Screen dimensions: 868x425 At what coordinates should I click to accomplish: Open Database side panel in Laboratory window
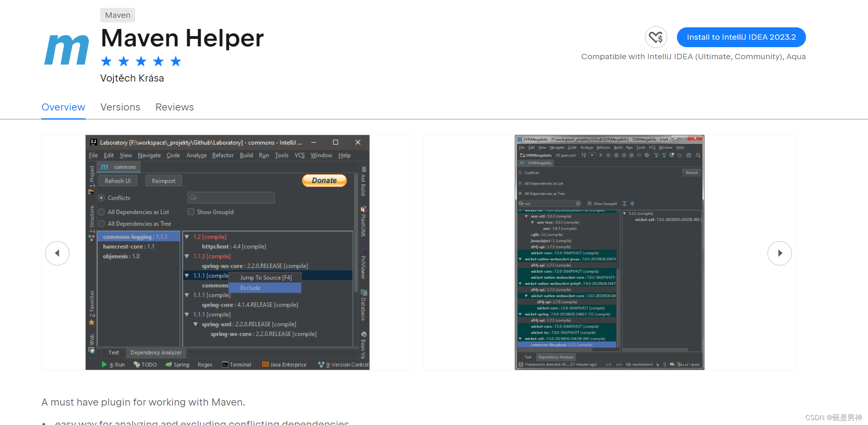(x=363, y=305)
